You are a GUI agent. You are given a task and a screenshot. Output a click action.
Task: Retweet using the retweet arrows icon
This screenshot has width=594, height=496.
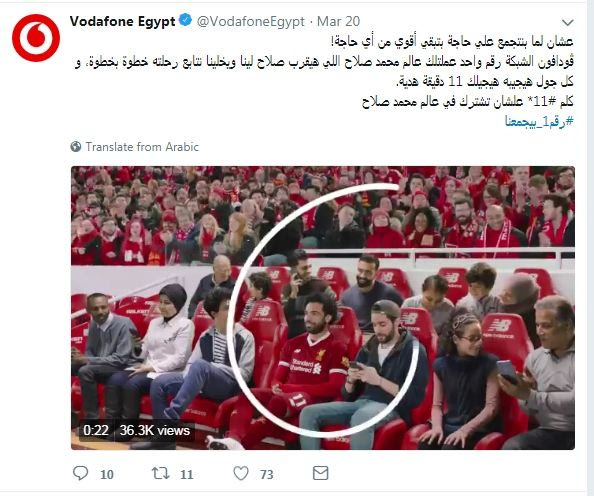click(x=161, y=473)
